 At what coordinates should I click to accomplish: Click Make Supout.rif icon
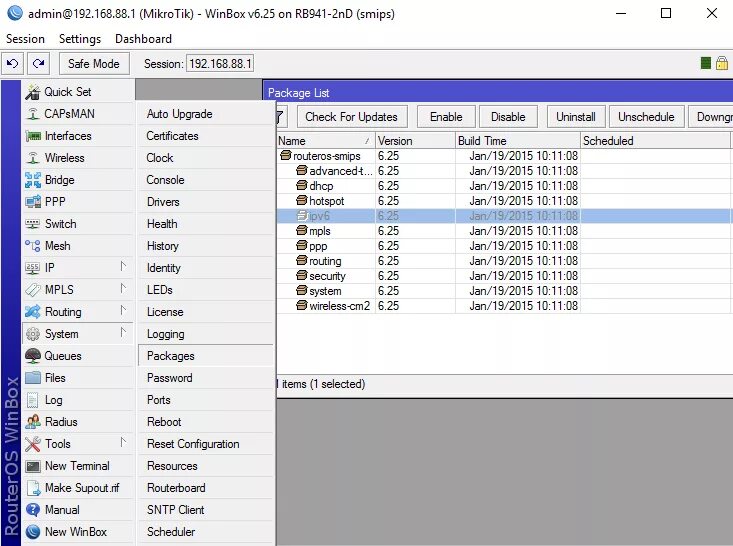34,488
